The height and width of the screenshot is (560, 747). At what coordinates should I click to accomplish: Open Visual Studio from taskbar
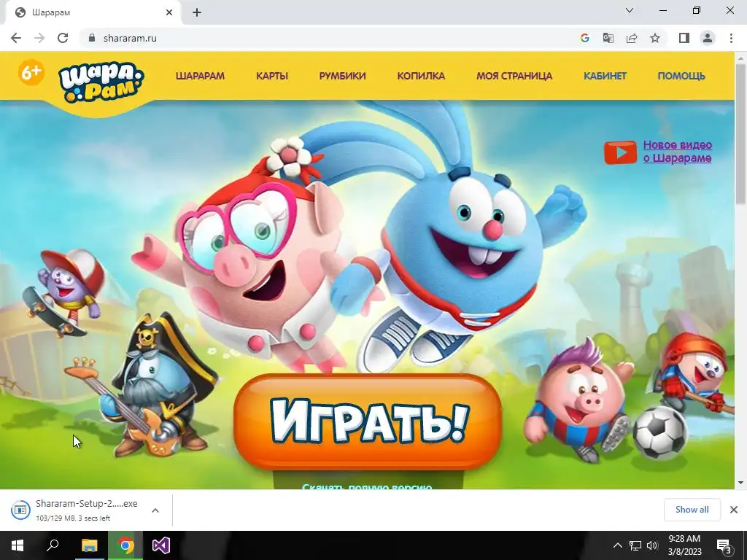coord(161,545)
